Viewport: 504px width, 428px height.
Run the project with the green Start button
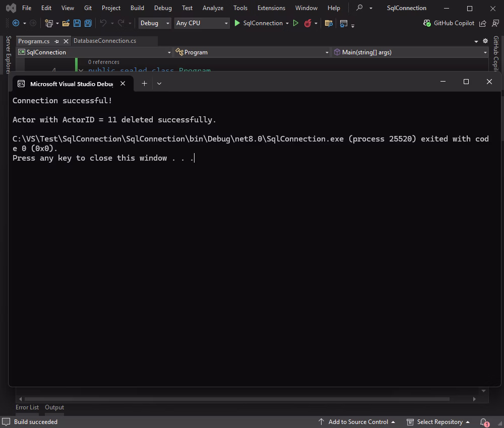tap(237, 23)
